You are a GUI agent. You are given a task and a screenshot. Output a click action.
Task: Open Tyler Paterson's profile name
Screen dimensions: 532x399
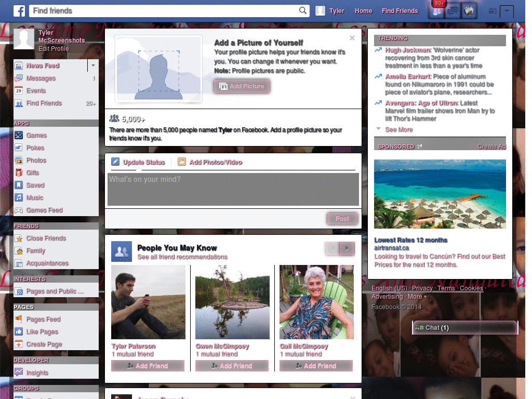click(134, 346)
